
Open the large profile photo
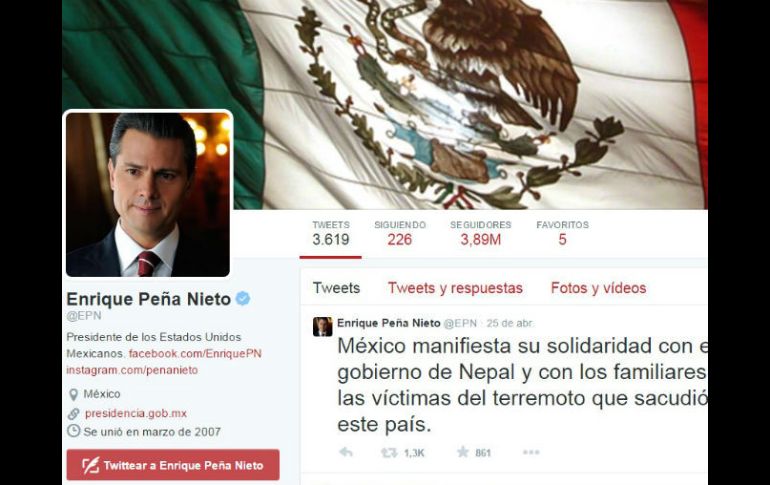click(148, 194)
